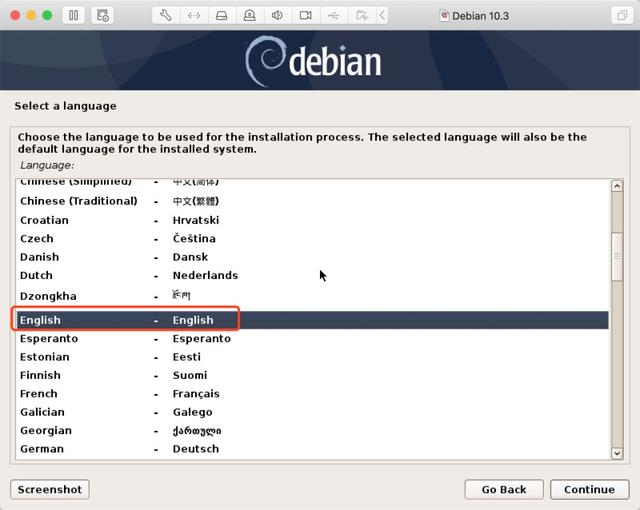Close the VM window with red button
640x510 pixels.
(15, 16)
